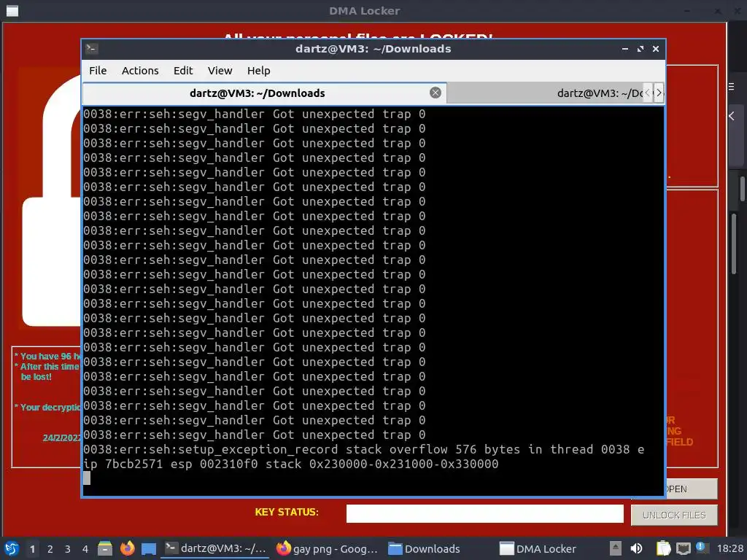Viewport: 747px width, 560px height.
Task: Switch to Downloads folder taskbar entry
Action: (x=424, y=548)
